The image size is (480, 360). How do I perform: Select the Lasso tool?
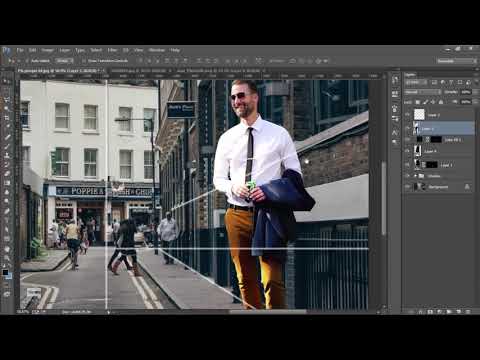[x=6, y=100]
